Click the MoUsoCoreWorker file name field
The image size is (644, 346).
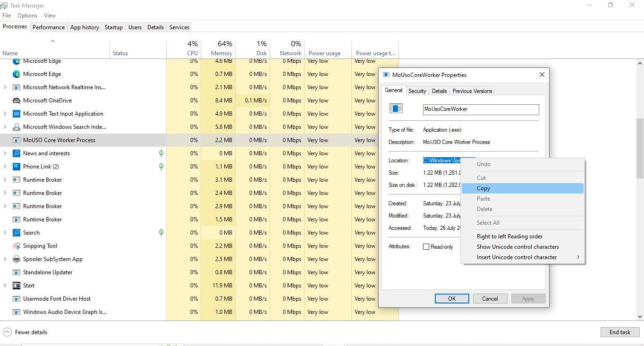[x=481, y=110]
